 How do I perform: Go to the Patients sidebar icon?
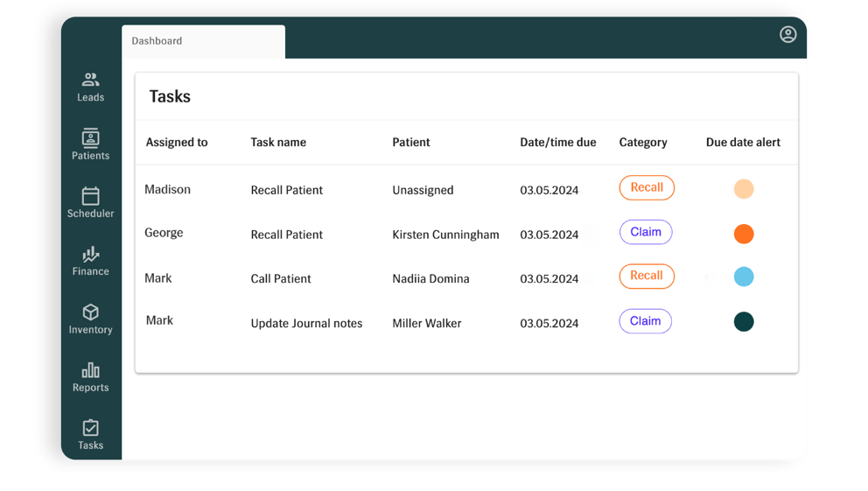click(x=90, y=137)
